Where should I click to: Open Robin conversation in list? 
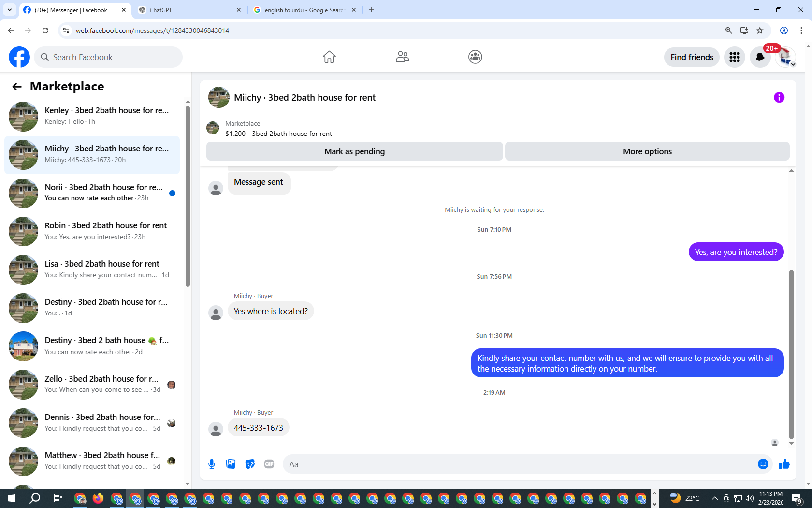click(x=92, y=231)
